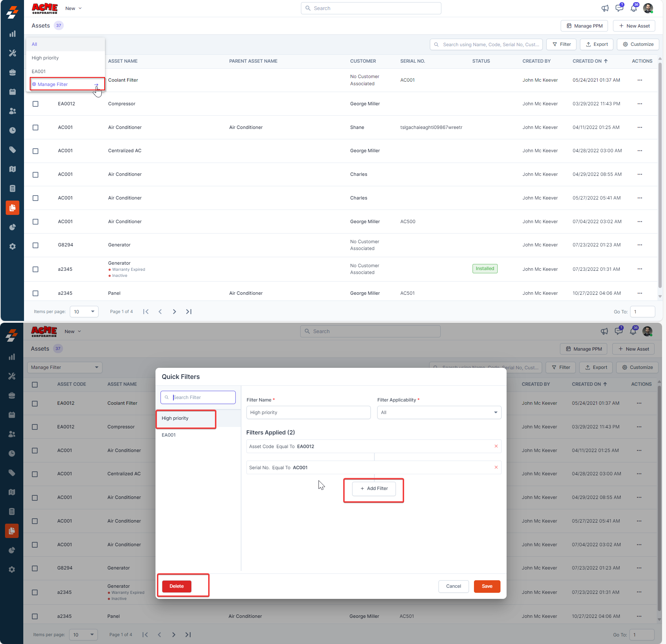The height and width of the screenshot is (644, 666).
Task: Jump to last page in upper screenshot pagination
Action: tap(189, 312)
